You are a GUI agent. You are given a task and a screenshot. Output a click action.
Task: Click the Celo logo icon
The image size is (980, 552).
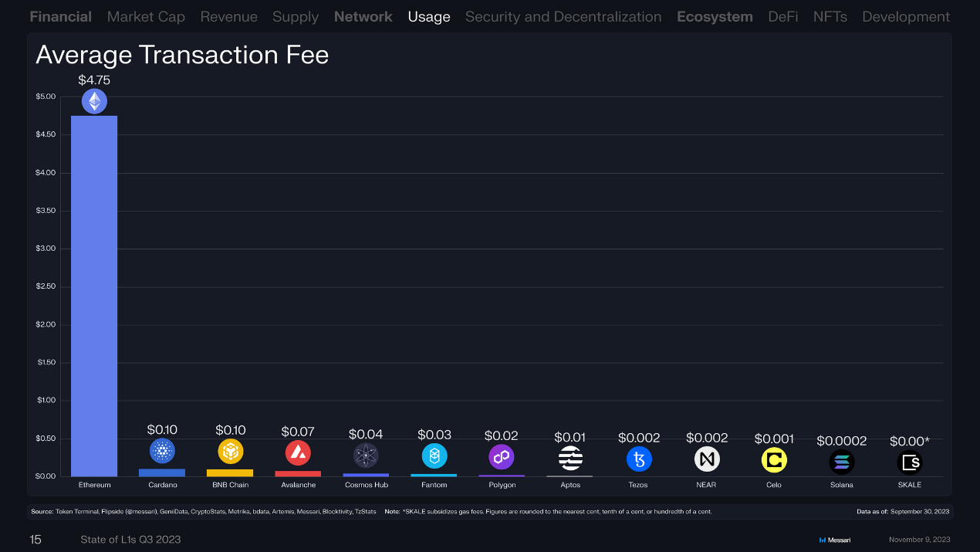[774, 460]
